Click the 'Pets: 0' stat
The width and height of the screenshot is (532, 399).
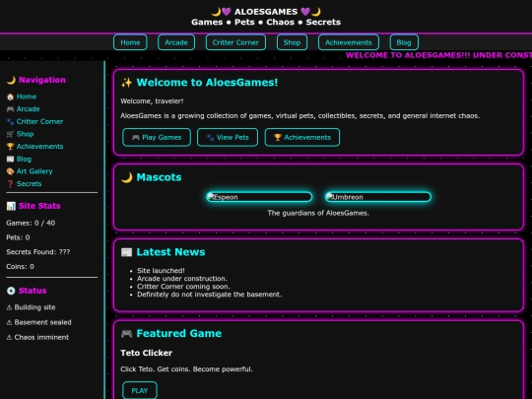(18, 237)
